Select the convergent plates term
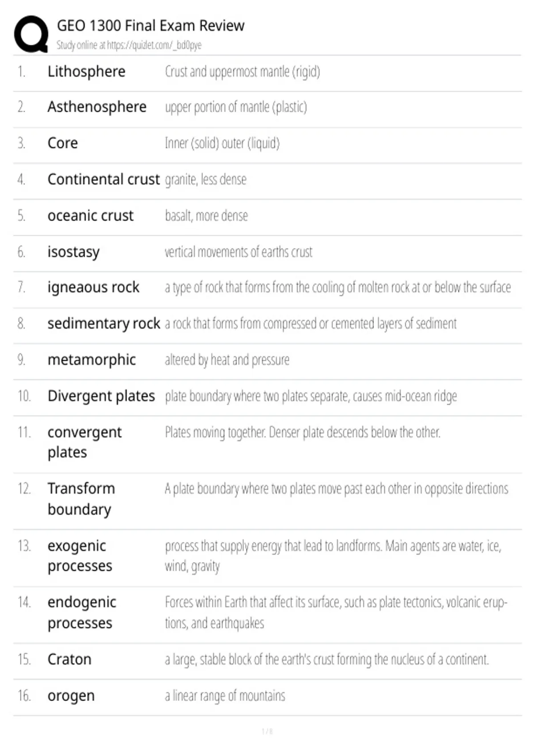Viewport: 534px width, 756px height. click(85, 442)
